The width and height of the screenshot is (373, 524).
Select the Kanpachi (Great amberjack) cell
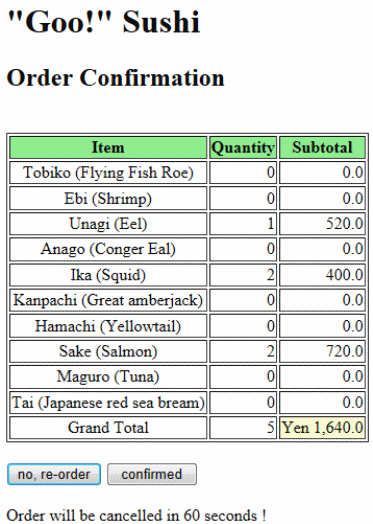click(108, 300)
